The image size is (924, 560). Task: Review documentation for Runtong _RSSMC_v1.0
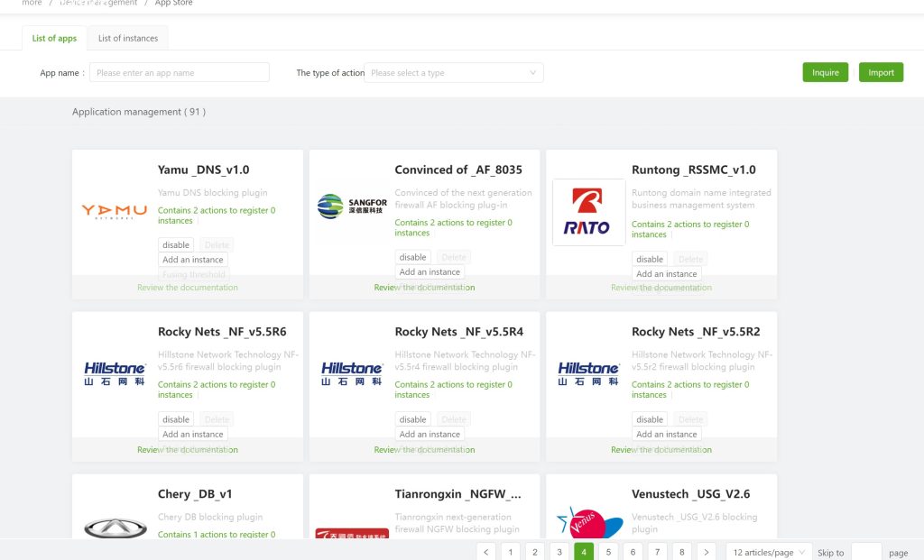[x=661, y=288]
